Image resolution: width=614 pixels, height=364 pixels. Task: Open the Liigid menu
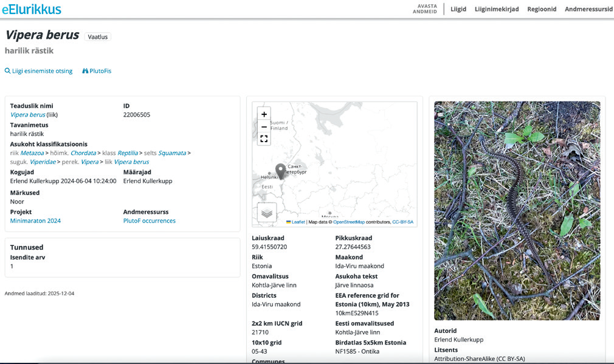[458, 9]
